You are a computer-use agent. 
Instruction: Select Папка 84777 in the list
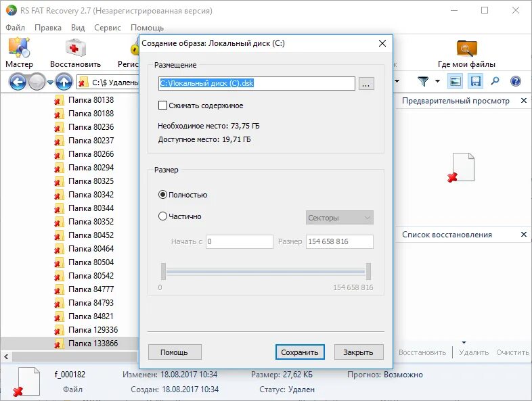click(91, 289)
